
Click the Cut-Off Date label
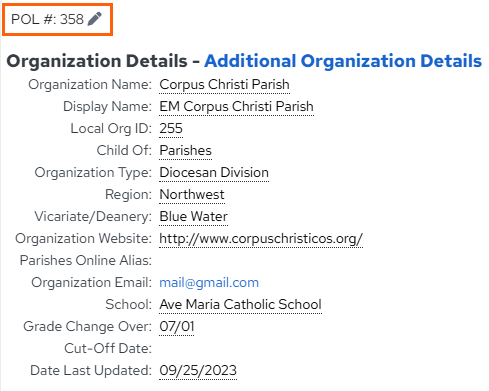(x=108, y=349)
